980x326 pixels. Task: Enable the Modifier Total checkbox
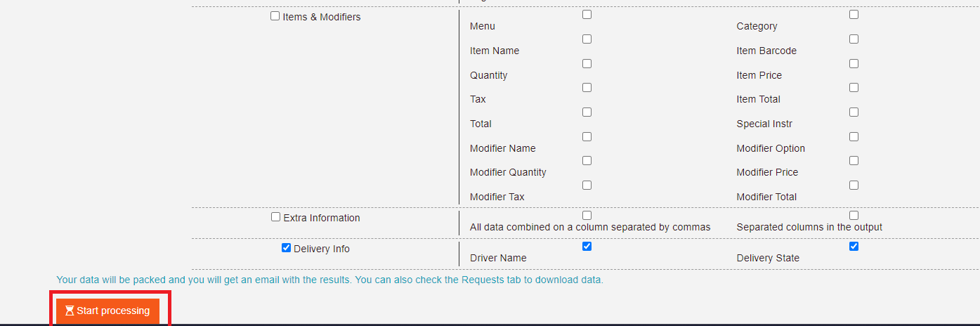coord(854,185)
